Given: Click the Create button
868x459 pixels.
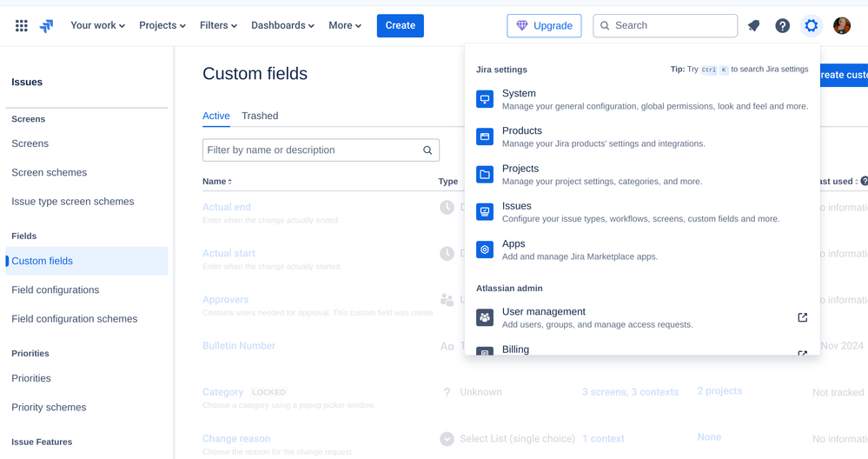Looking at the screenshot, I should [401, 25].
